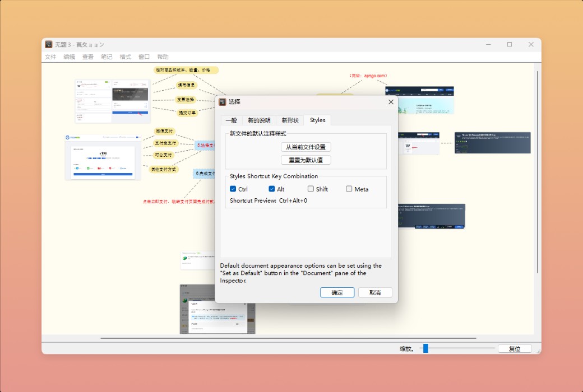The width and height of the screenshot is (583, 392).
Task: Click the Scapple app icon in title bar
Action: pos(49,44)
